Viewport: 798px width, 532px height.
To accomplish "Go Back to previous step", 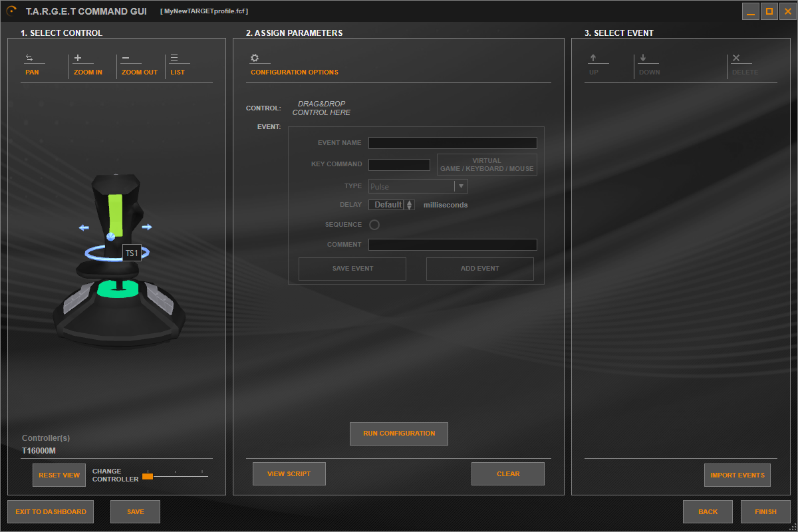I will (x=708, y=512).
